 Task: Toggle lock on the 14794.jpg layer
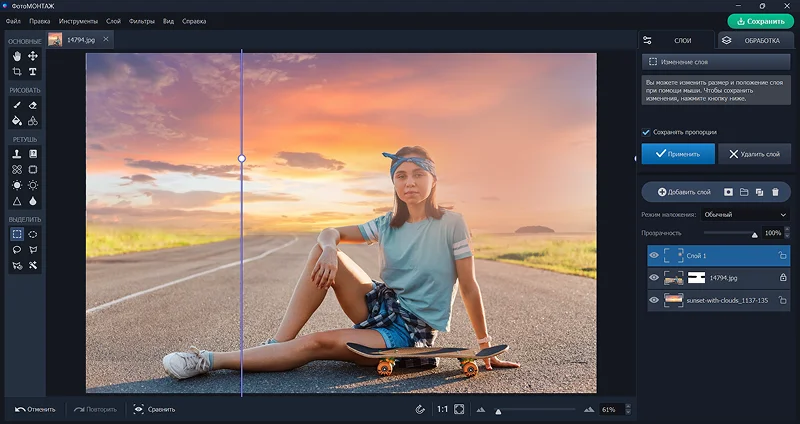click(783, 278)
